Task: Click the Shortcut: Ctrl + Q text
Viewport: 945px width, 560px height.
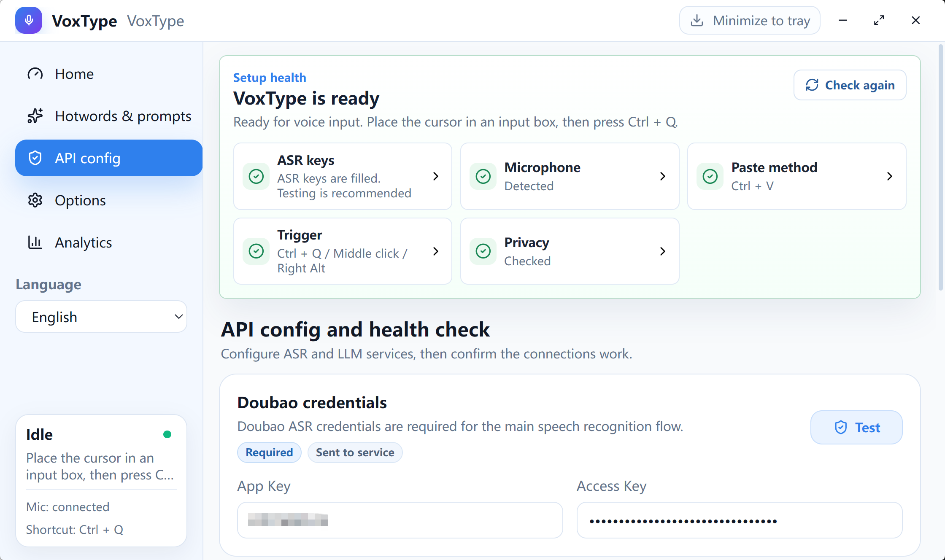Action: coord(75,530)
